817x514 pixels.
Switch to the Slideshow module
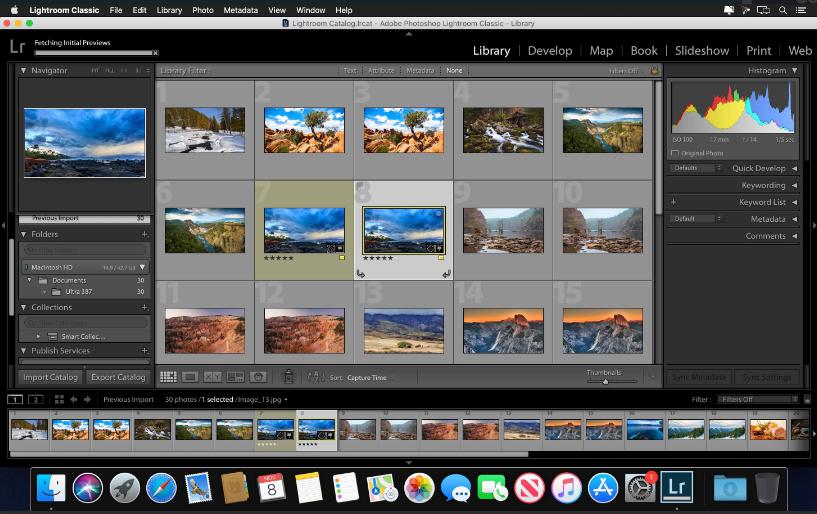tap(702, 51)
